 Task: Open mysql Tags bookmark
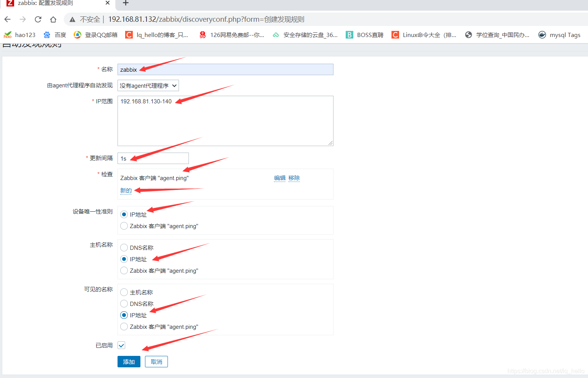coord(559,35)
